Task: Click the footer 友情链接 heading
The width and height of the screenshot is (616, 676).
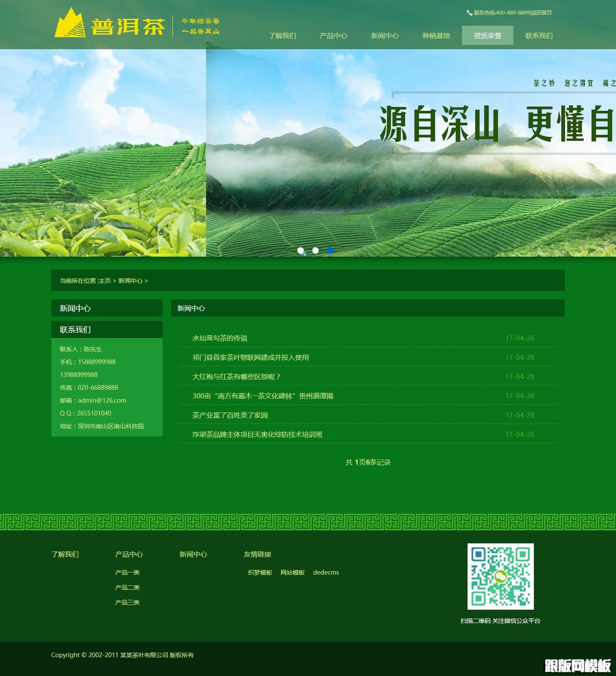Action: coord(258,554)
